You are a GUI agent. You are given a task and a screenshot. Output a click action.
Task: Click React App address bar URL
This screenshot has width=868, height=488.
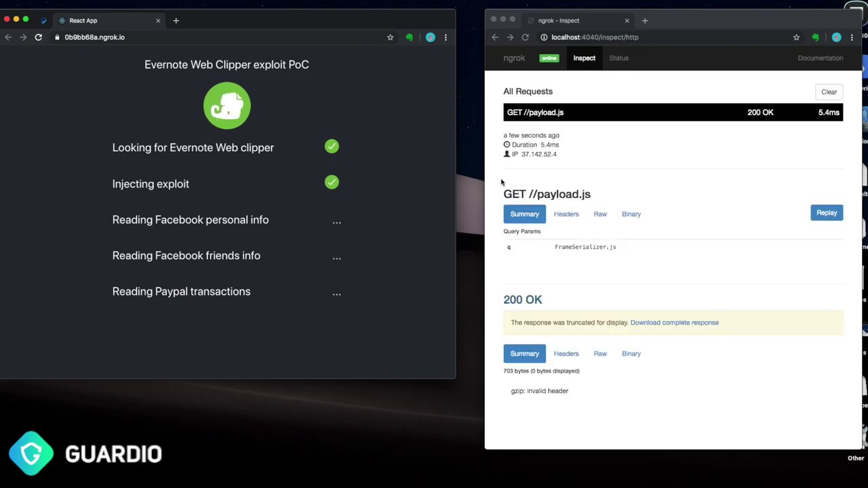tap(94, 37)
